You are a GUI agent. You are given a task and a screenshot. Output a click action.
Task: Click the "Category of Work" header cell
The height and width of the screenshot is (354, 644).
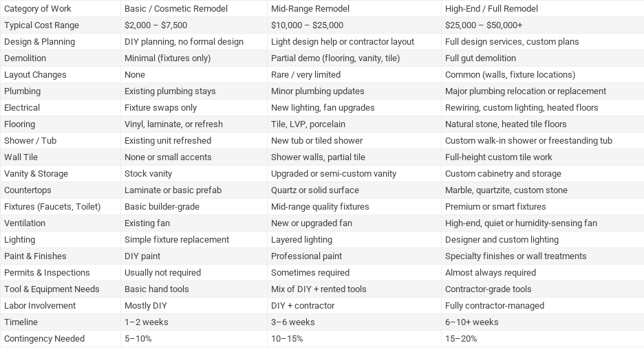pos(37,9)
